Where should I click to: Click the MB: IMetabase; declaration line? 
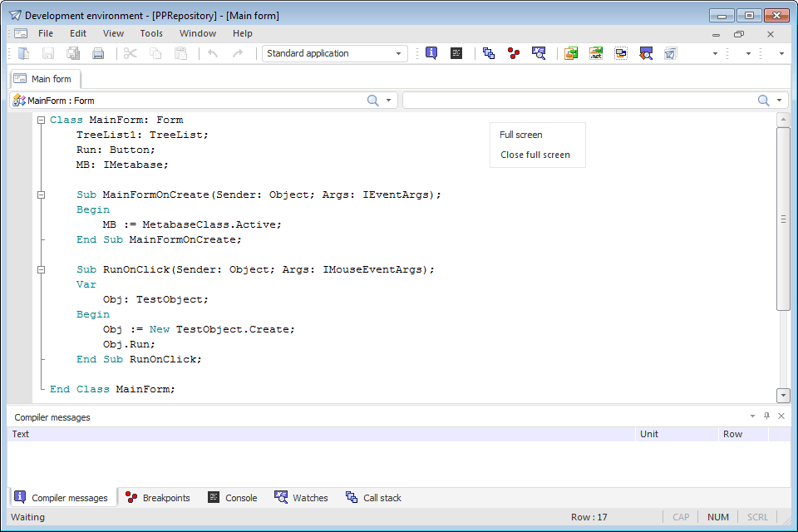pyautogui.click(x=122, y=165)
